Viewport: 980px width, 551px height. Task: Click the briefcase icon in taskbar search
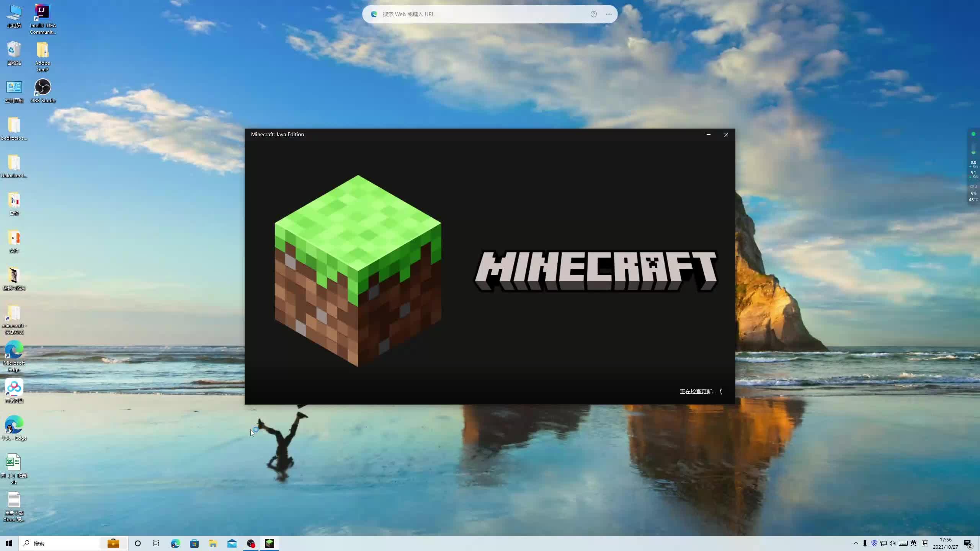[x=113, y=543]
